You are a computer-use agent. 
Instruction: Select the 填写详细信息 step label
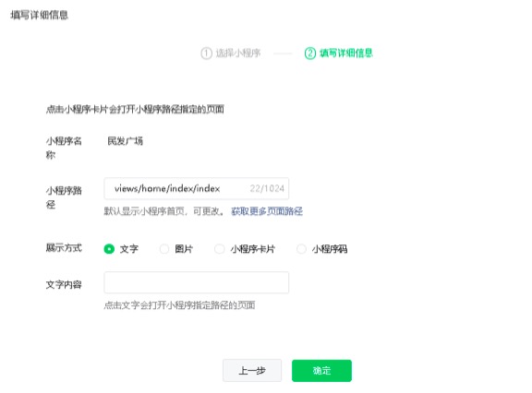click(346, 54)
